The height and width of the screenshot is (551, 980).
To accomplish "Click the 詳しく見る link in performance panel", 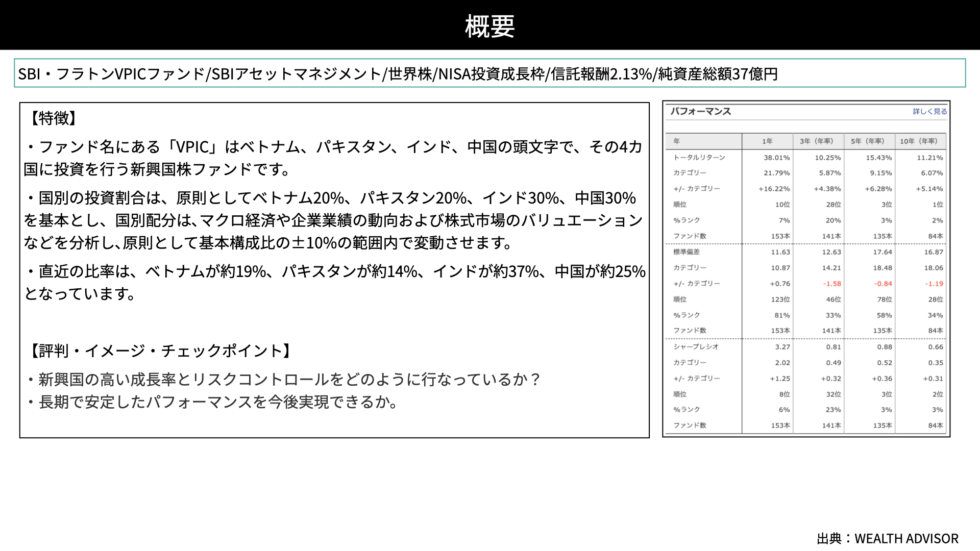I will [x=929, y=111].
